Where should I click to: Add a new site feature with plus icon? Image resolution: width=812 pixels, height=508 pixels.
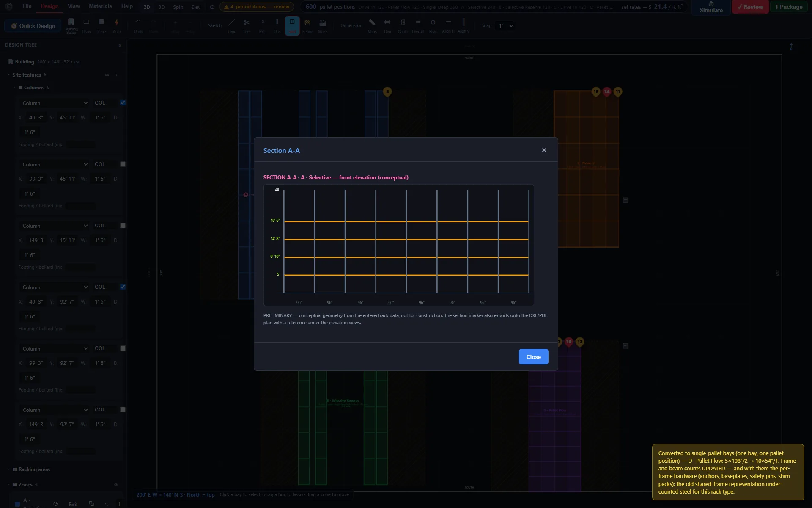(116, 75)
